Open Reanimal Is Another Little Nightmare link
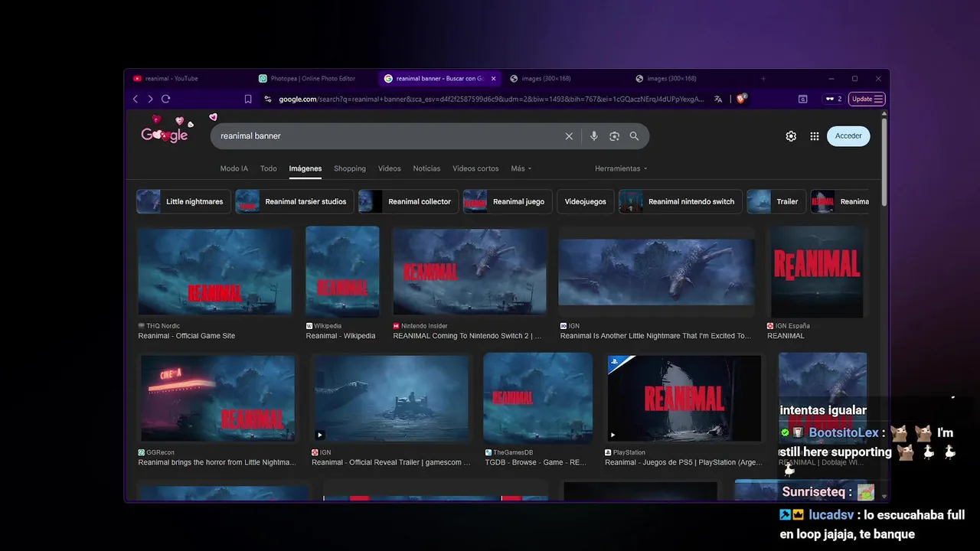 655,336
